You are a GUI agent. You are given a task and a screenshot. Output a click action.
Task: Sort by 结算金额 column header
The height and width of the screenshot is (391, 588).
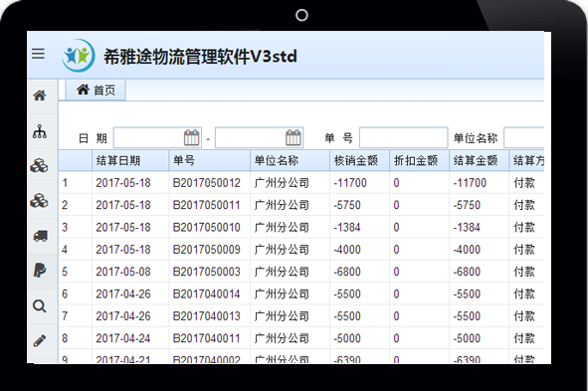pos(479,161)
